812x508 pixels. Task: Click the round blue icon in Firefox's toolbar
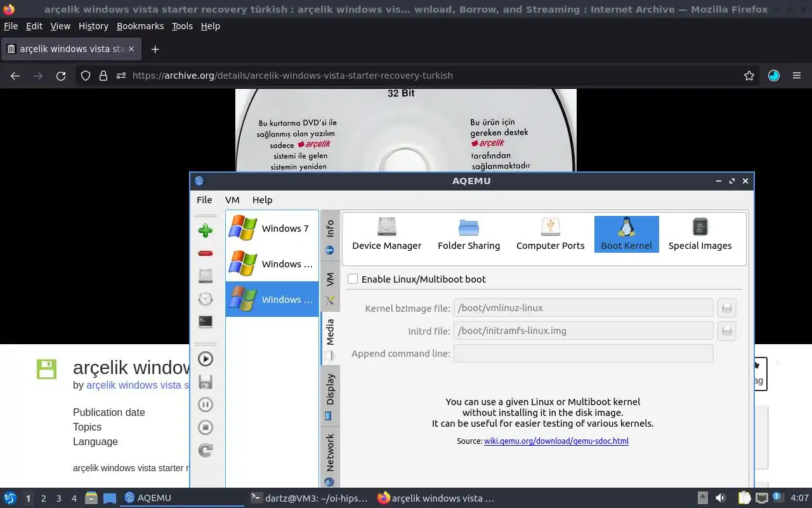tap(774, 76)
